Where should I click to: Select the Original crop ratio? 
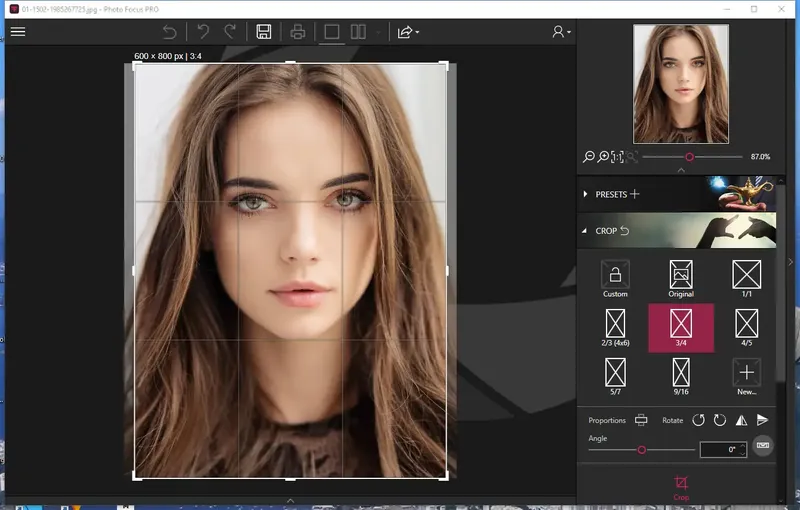[x=681, y=279]
